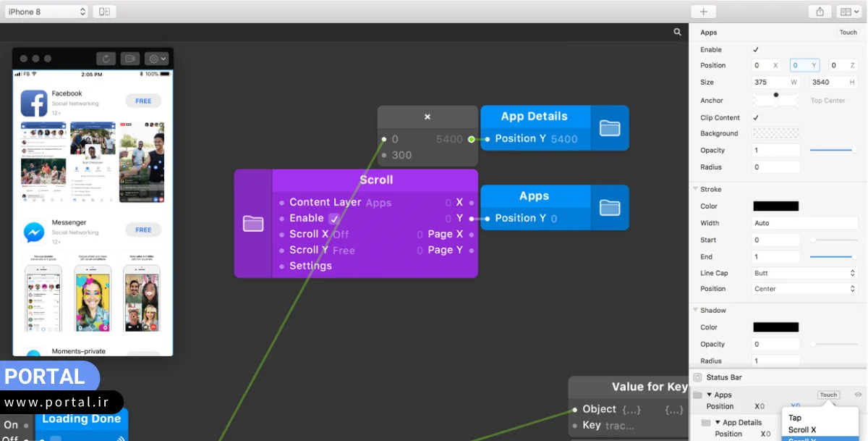The height and width of the screenshot is (441, 868).
Task: Select Tap from the Touch popup menu
Action: click(x=795, y=418)
